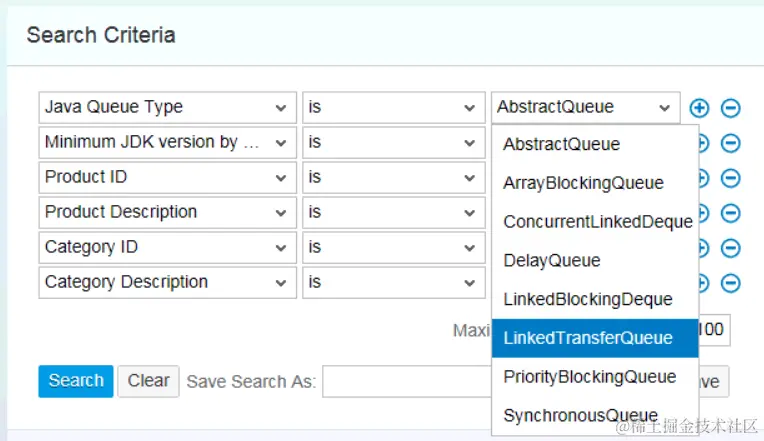Click the Clear button
Viewport: 764px width, 441px height.
(x=148, y=381)
